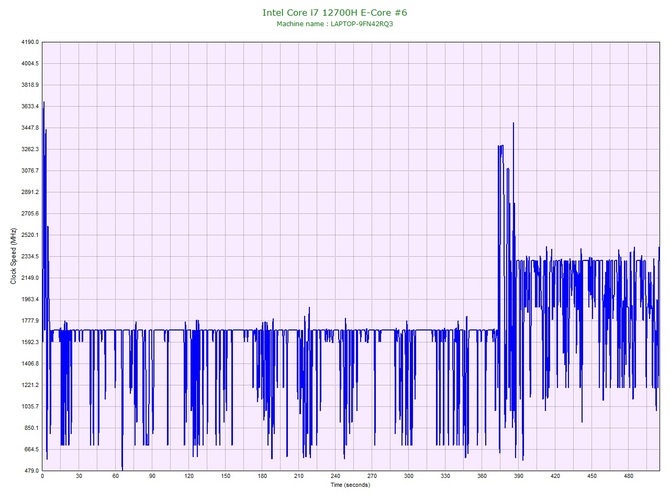Click the 850.1 y-axis value
Screen dimensions: 670x502
coord(31,428)
